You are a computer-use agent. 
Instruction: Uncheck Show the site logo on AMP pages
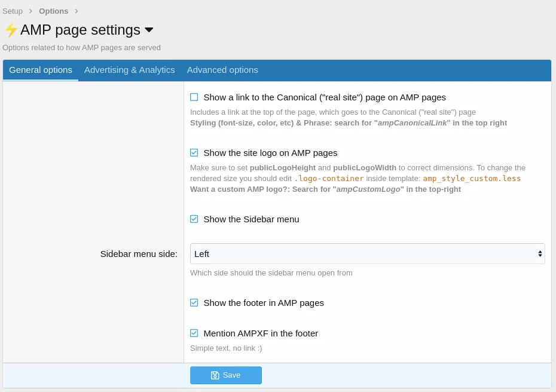click(194, 153)
